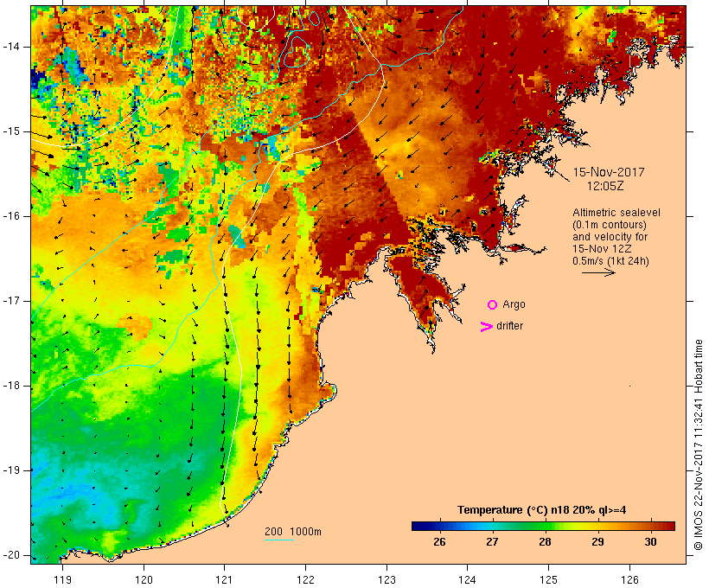Click longitude label 124

click(467, 579)
